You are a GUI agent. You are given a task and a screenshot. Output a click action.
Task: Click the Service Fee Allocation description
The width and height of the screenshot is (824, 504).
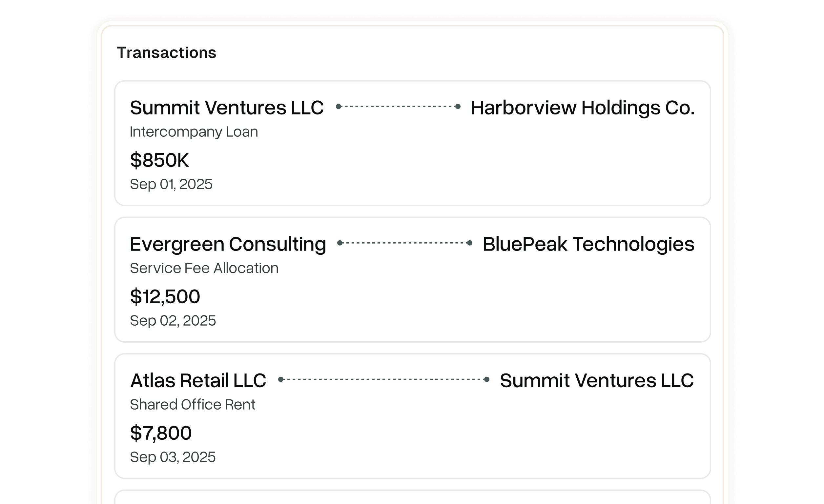coord(204,268)
